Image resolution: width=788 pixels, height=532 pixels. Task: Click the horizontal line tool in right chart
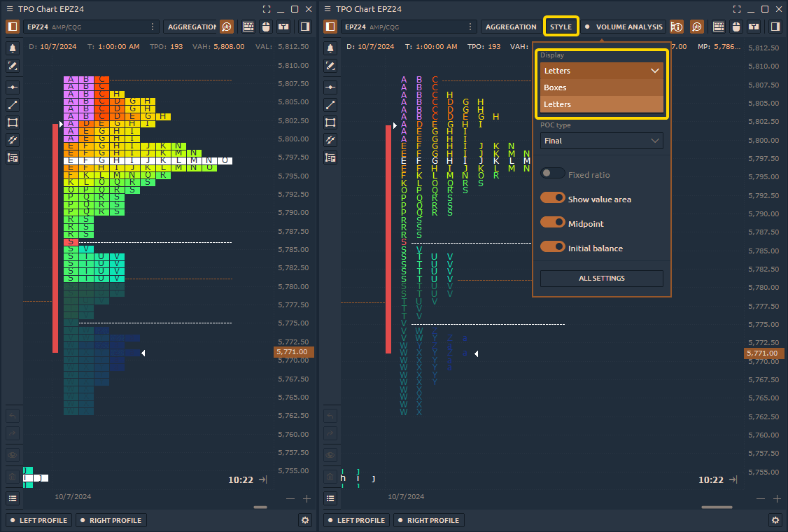point(330,87)
